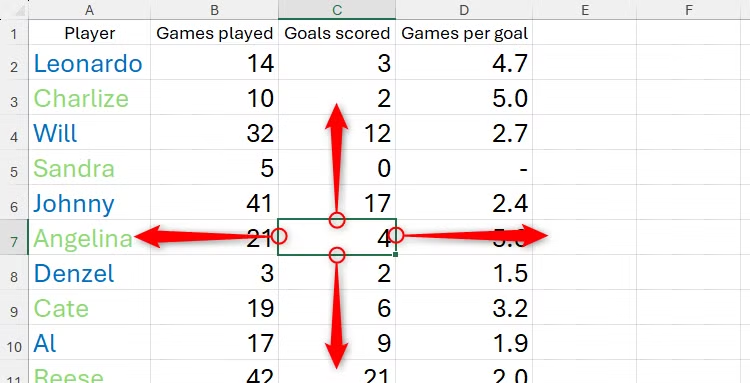Screen dimensions: 750x383
Task: Click the Games per goal header cell
Action: [464, 33]
